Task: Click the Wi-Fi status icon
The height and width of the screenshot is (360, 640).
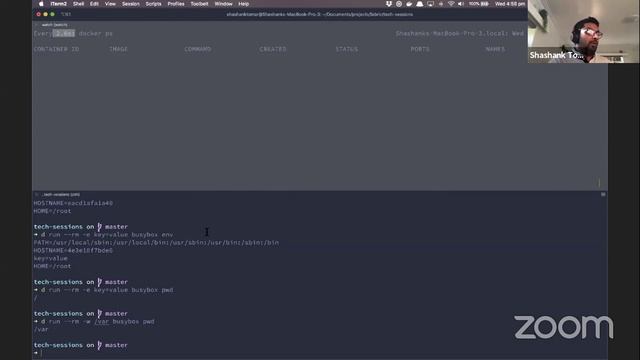Action: [451, 4]
